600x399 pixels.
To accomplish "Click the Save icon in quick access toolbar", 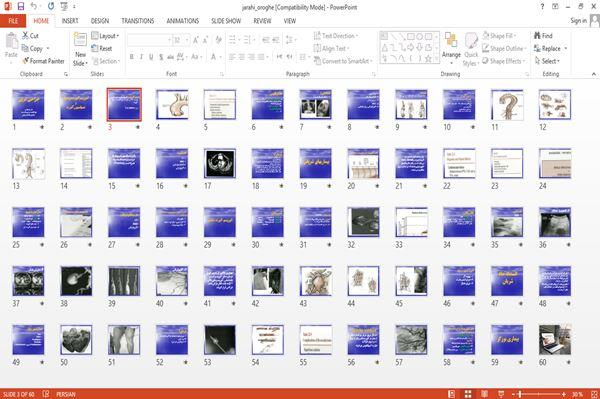I will coord(21,6).
